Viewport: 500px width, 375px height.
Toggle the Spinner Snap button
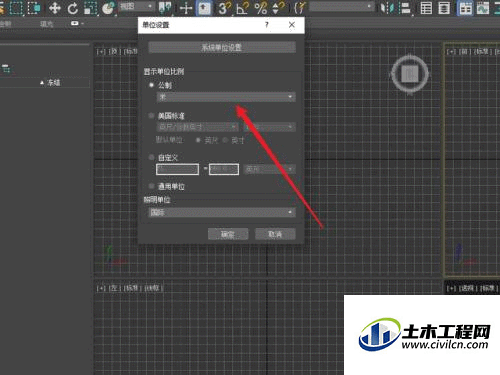[278, 8]
